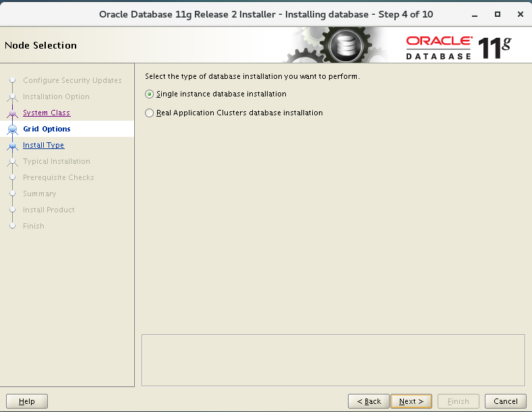
Task: Jump to the Install Type step
Action: (x=43, y=145)
